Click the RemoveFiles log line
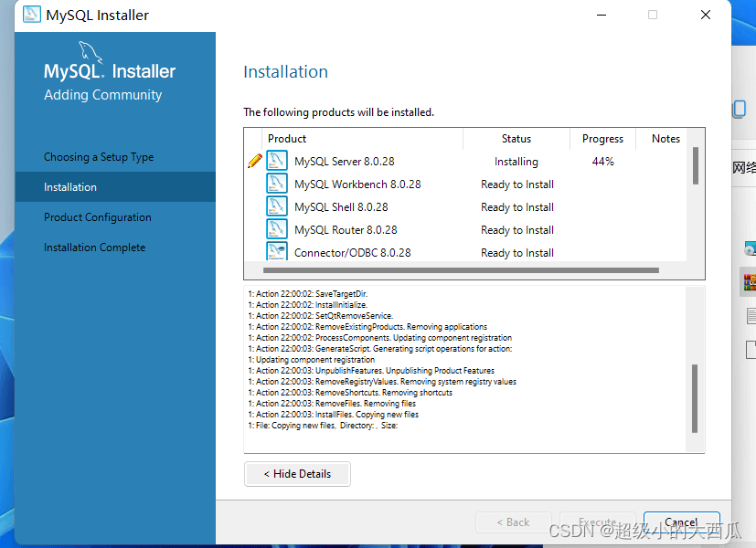The width and height of the screenshot is (756, 548). click(x=332, y=404)
